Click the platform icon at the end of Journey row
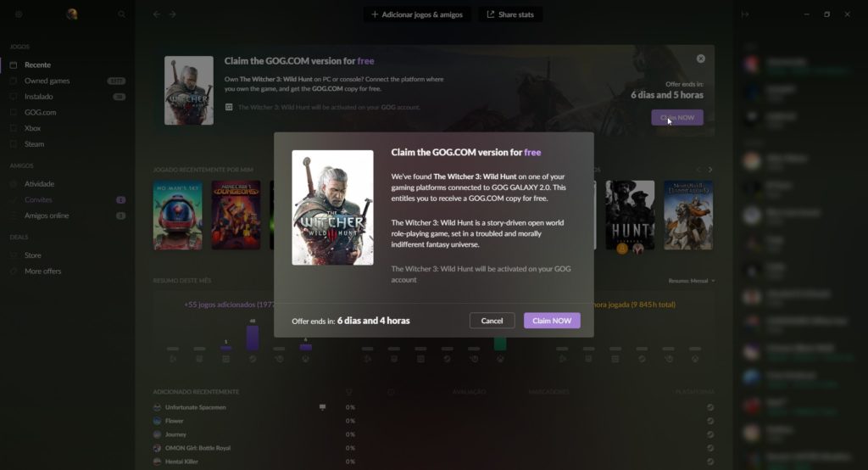This screenshot has height=470, width=868. [x=710, y=434]
